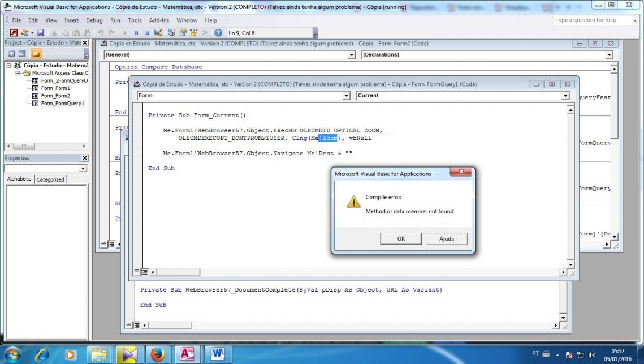The height and width of the screenshot is (364, 644).
Task: Click the Cut scissors icon
Action: [x=54, y=32]
